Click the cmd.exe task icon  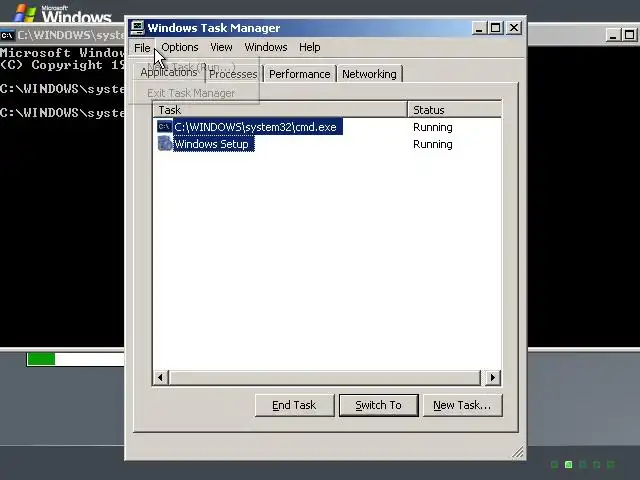(x=164, y=127)
